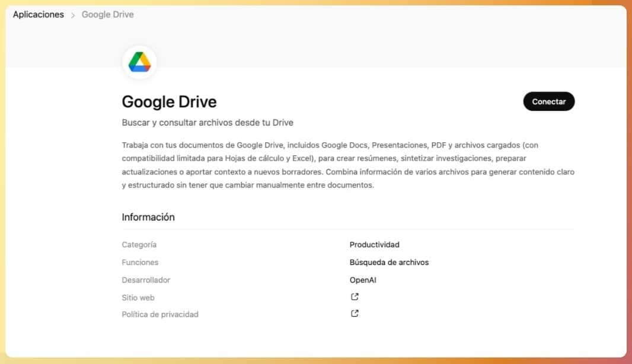Navigate back using the Aplicaciones breadcrumb
632x364 pixels.
coord(38,14)
